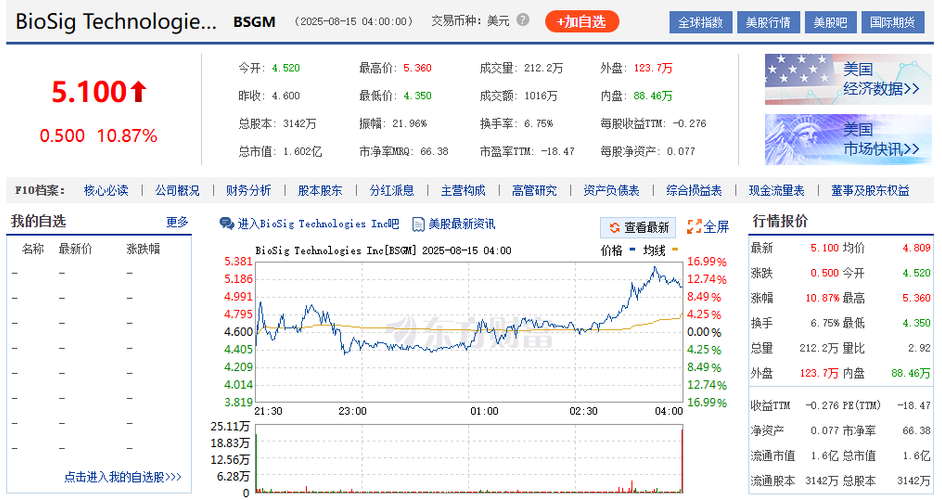Click the BSGM ticker symbol
This screenshot has width=942, height=500.
pos(254,22)
